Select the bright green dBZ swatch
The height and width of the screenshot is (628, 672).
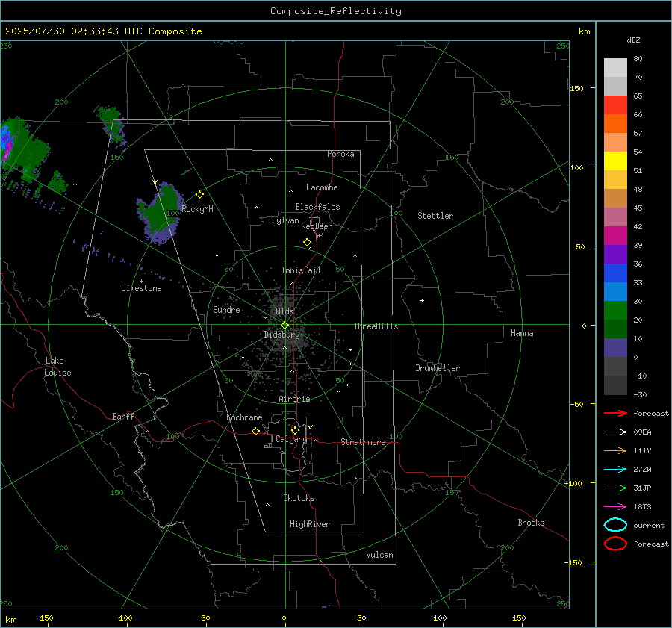[x=615, y=310]
